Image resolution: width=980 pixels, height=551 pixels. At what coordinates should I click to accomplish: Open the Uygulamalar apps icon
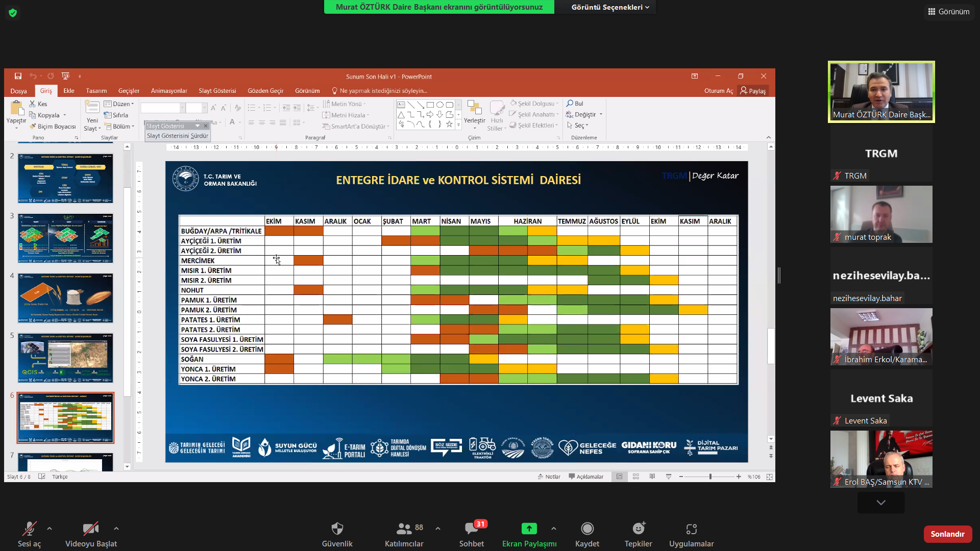pyautogui.click(x=691, y=529)
